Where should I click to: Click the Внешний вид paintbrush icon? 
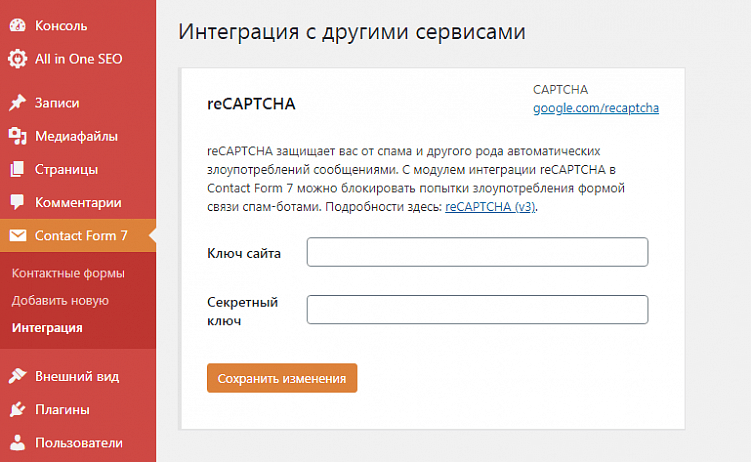17,376
